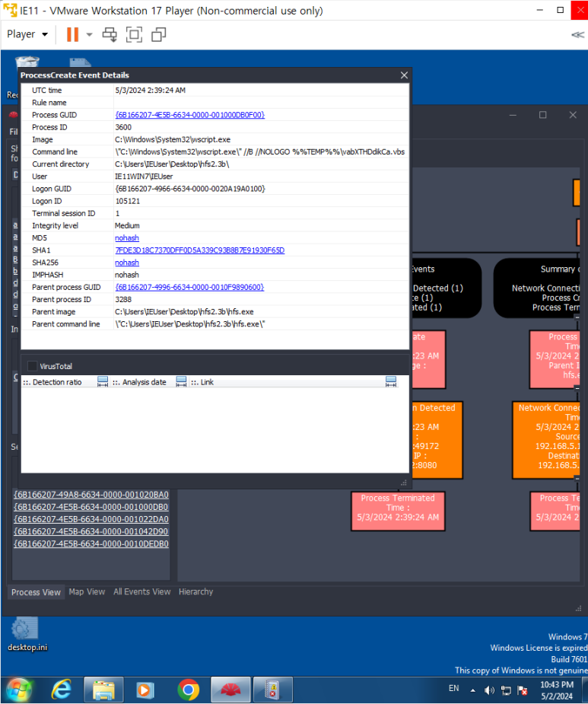Click the red Sysmon View taskbar icon
Screen dimensions: 588x704
[x=230, y=690]
